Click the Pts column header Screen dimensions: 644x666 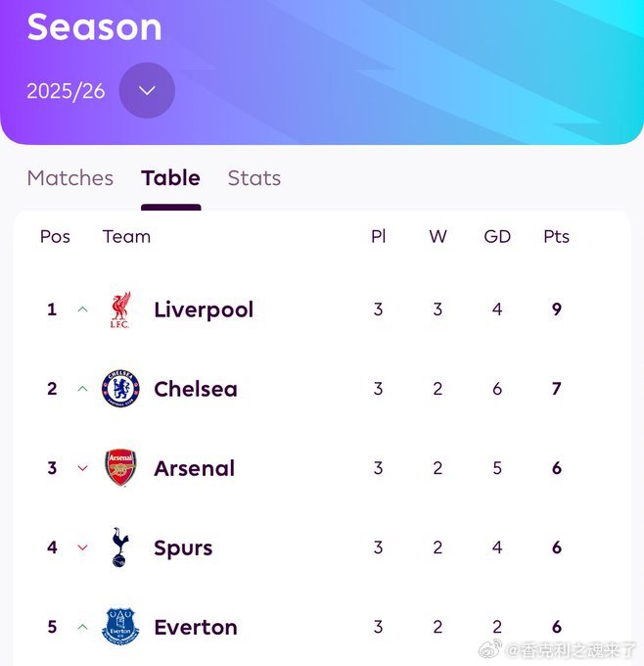[557, 237]
